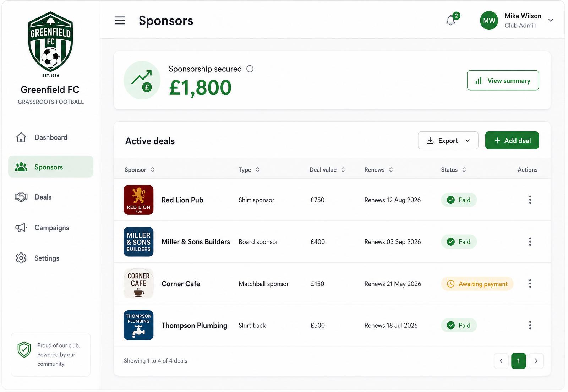The height and width of the screenshot is (392, 568).
Task: Go to Dashboard in sidebar
Action: click(x=51, y=137)
